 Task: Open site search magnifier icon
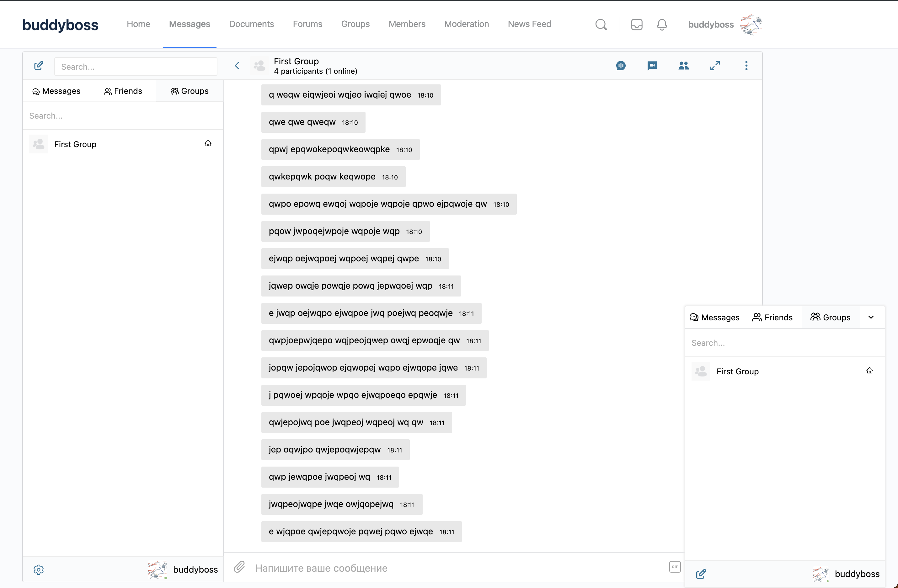(x=601, y=24)
